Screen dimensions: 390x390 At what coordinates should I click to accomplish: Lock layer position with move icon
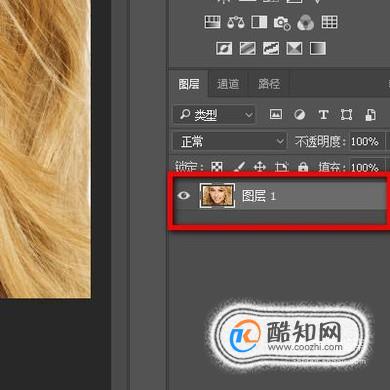click(260, 167)
